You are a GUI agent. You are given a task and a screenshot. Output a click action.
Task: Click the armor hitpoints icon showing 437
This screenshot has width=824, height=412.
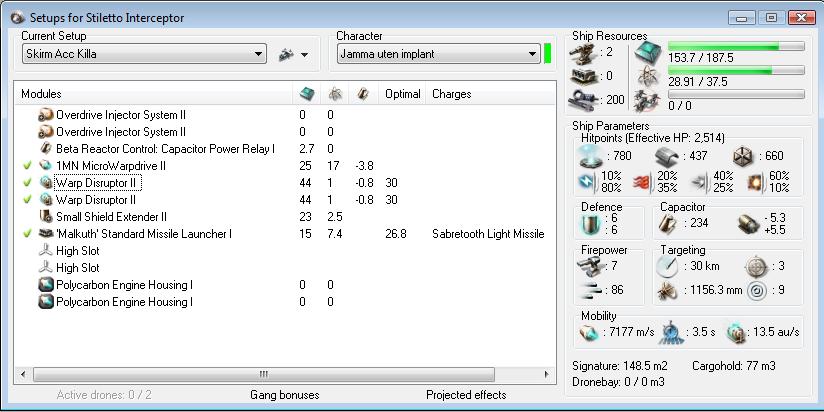(667, 156)
